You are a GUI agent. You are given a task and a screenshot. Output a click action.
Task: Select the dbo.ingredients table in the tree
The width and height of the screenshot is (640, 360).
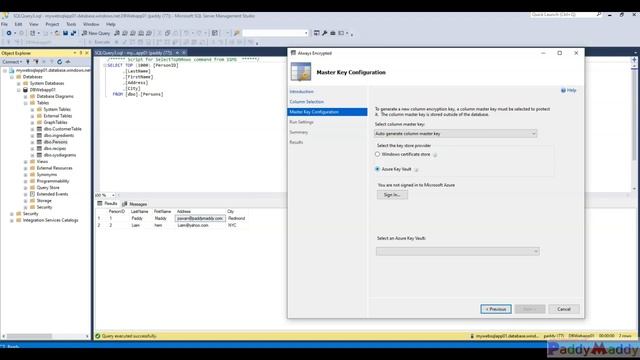[59, 136]
